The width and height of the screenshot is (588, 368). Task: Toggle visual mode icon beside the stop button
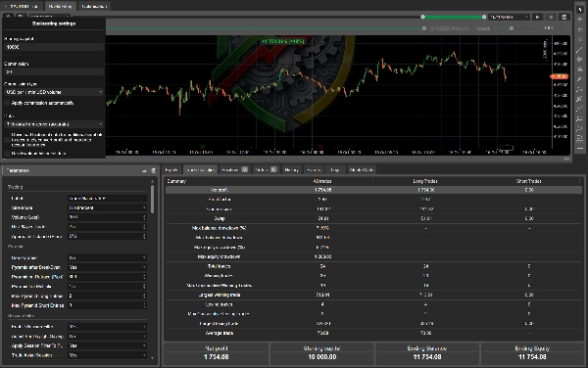(x=564, y=17)
